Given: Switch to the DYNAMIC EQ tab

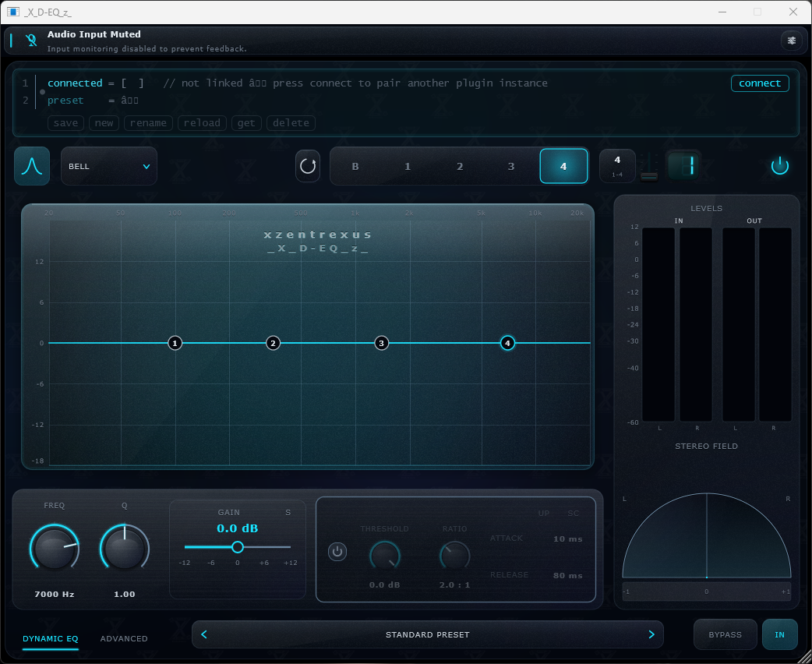Looking at the screenshot, I should [50, 638].
